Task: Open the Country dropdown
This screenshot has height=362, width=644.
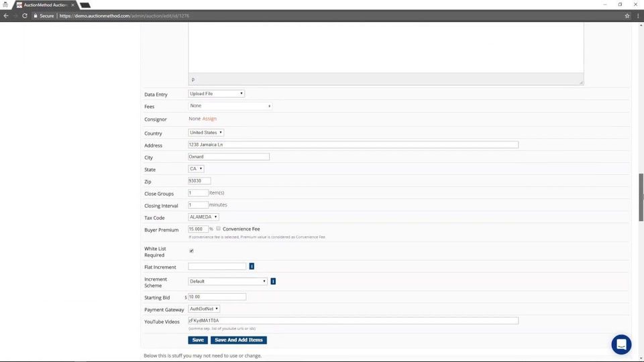Action: click(206, 133)
